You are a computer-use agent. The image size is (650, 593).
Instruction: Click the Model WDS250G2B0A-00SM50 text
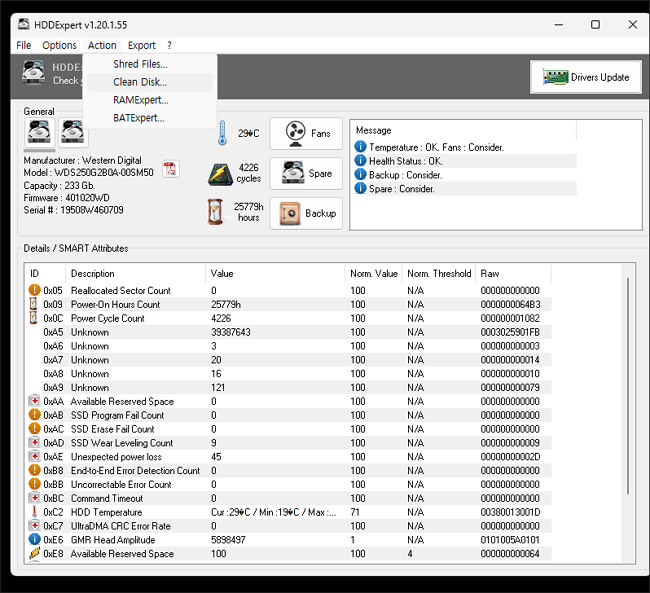click(x=88, y=173)
